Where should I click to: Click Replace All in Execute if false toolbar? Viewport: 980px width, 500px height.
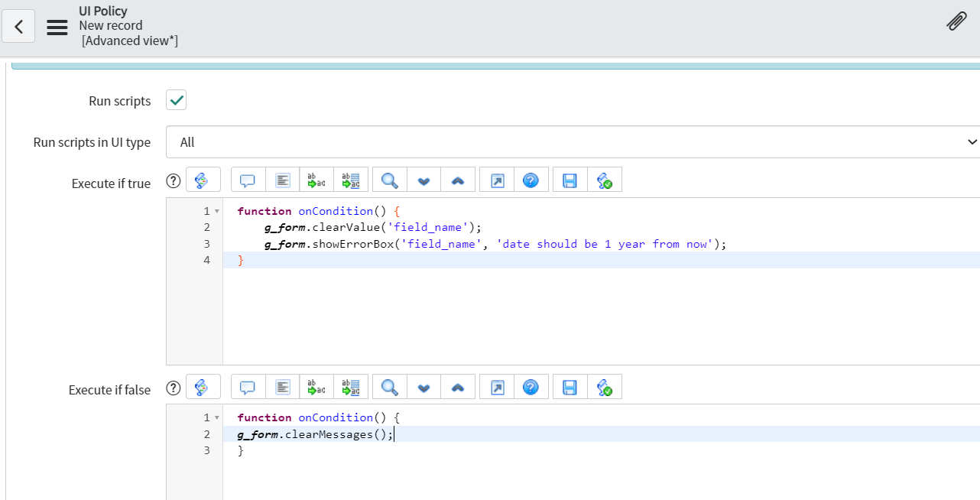pos(351,387)
